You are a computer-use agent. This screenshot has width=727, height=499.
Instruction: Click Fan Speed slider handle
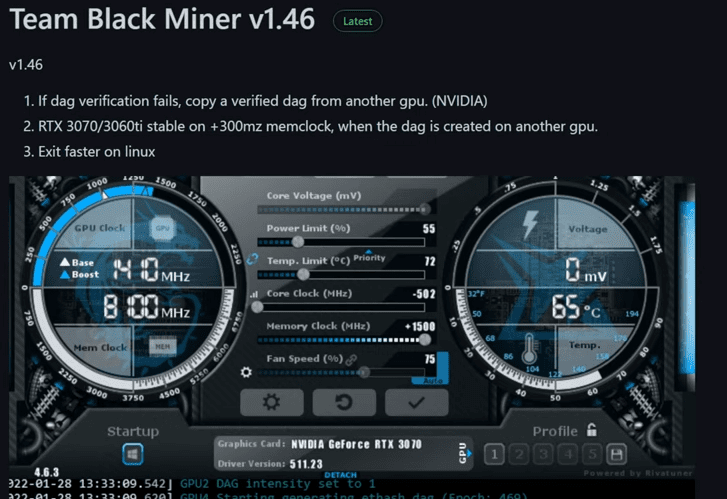point(364,372)
